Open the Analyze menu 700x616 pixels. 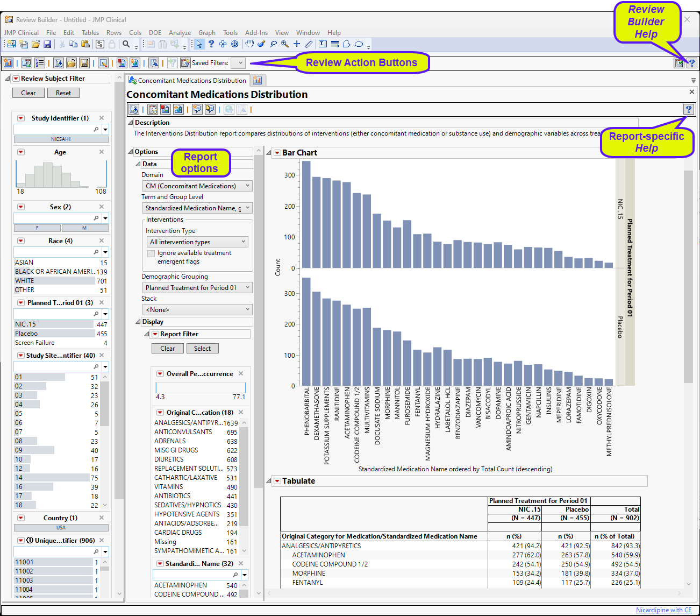180,33
